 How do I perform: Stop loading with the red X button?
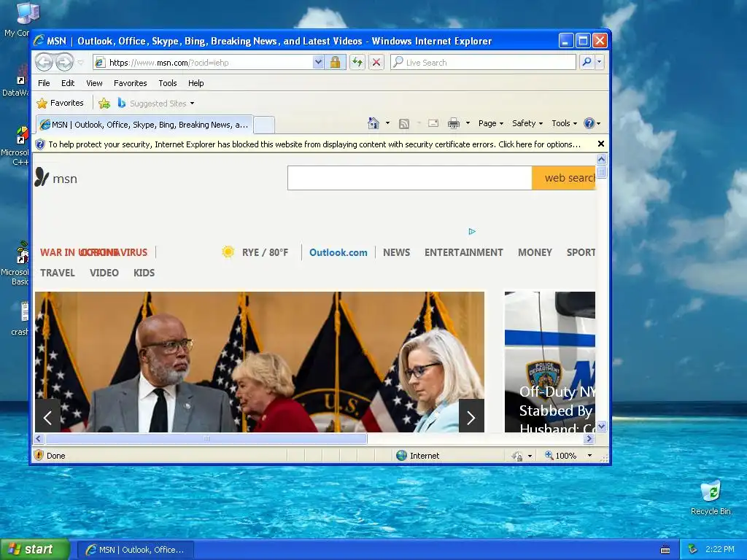point(376,63)
